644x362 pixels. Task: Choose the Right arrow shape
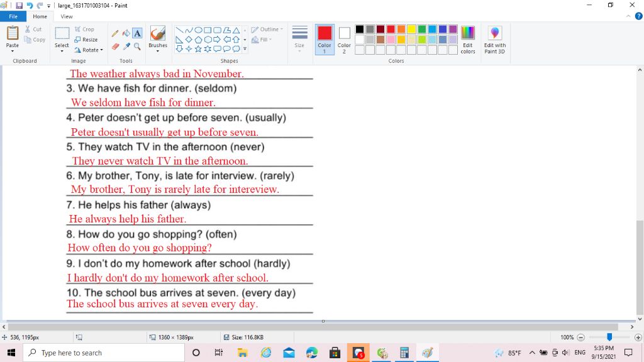(217, 40)
